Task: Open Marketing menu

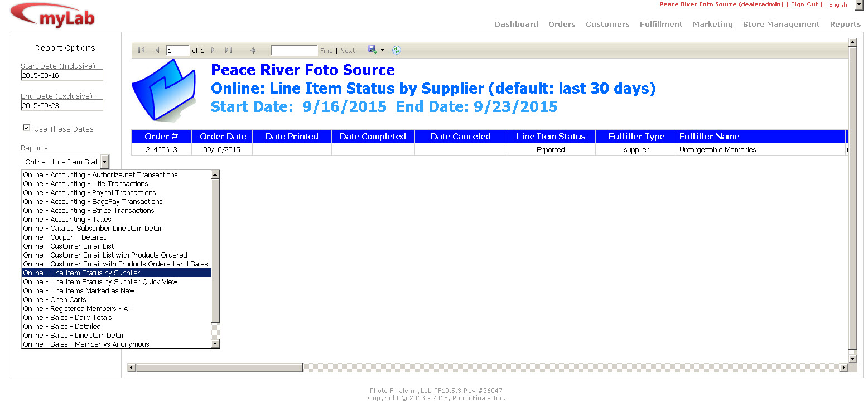Action: pos(713,24)
